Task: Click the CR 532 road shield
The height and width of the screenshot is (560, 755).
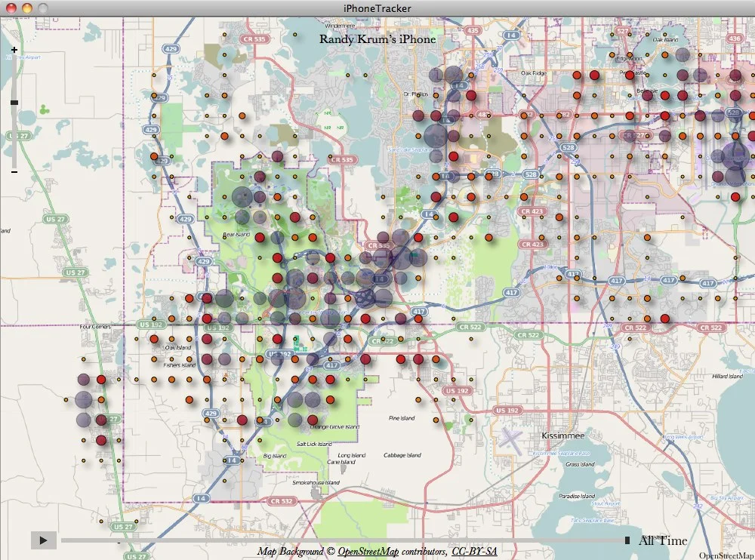Action: pyautogui.click(x=281, y=501)
